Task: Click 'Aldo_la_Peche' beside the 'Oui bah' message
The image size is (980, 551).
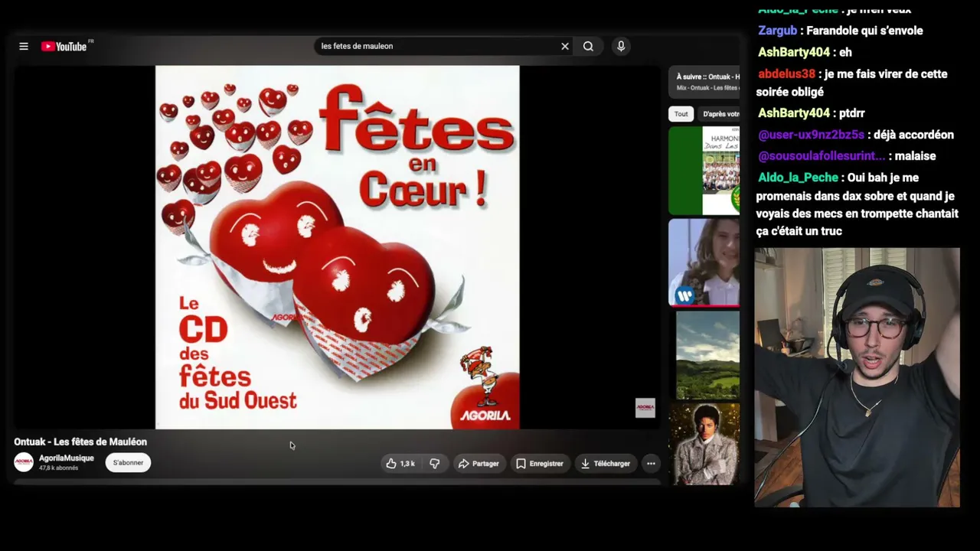Action: tap(798, 178)
